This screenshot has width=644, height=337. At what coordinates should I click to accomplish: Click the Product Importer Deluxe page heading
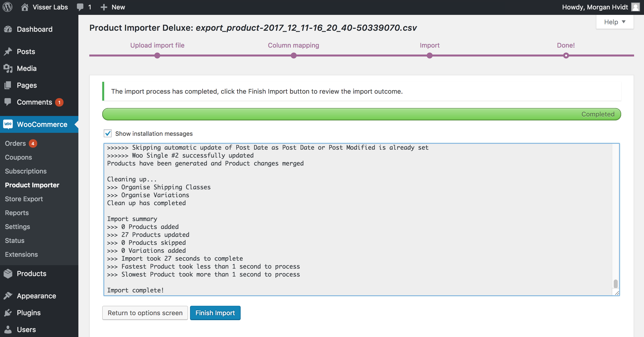pos(253,28)
